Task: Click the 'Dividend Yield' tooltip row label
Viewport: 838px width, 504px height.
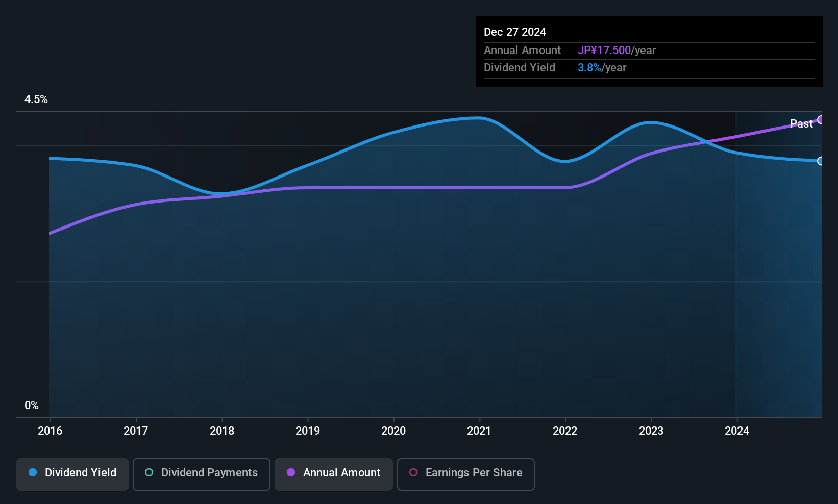Action: [x=520, y=68]
